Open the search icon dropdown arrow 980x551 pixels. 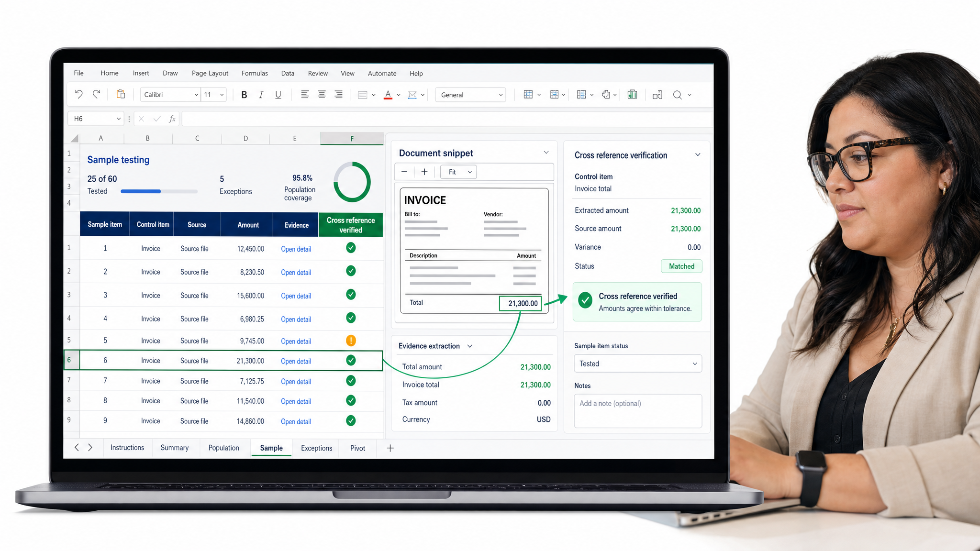point(690,95)
